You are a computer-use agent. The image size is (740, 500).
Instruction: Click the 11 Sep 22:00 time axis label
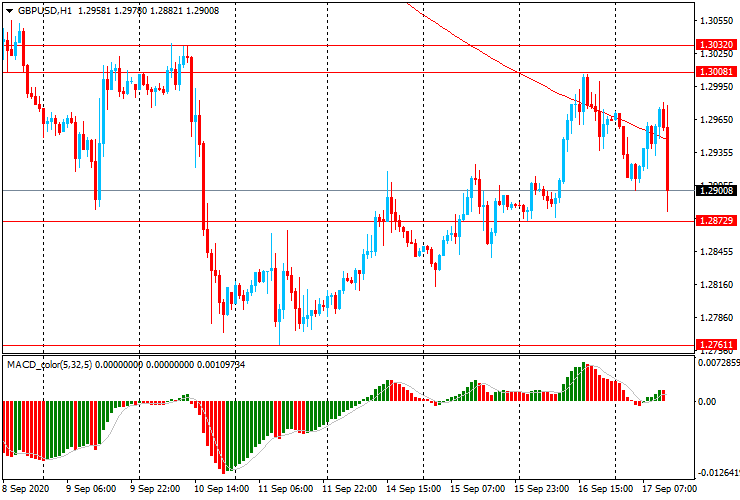(x=349, y=489)
